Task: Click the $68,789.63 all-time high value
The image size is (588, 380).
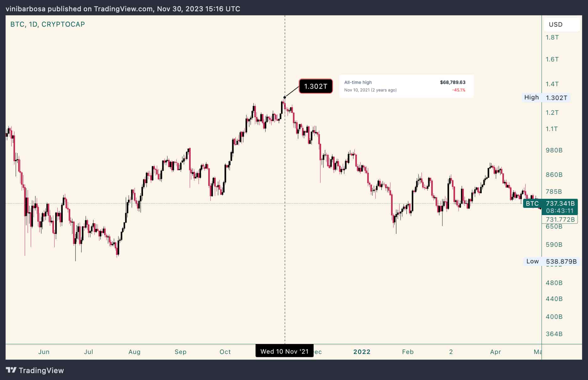Action: (453, 82)
